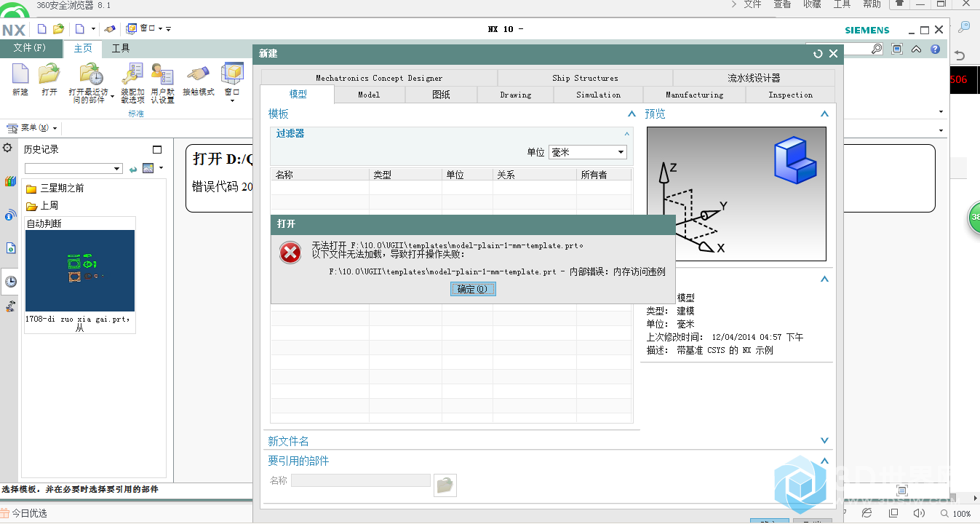Click the red error icon in 打开 dialog

click(290, 253)
